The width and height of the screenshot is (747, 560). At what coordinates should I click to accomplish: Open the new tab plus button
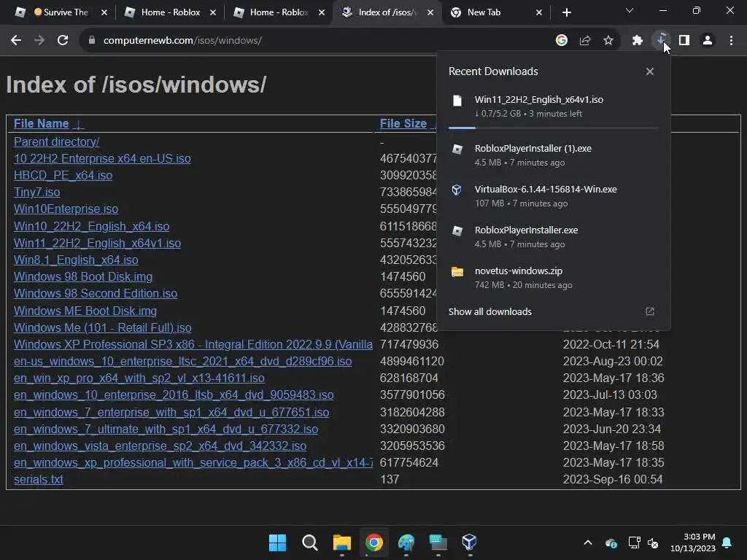566,12
